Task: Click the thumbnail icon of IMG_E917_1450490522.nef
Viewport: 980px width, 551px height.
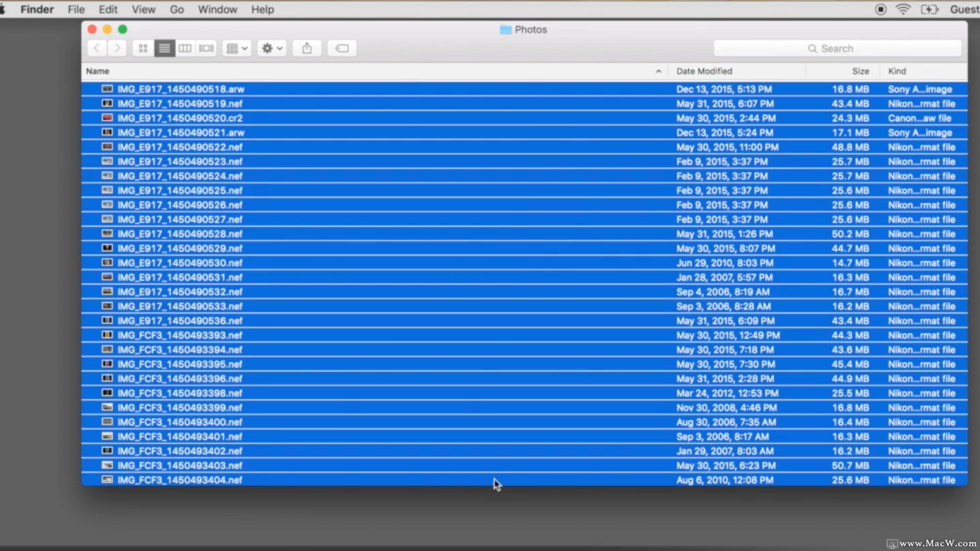Action: click(107, 147)
